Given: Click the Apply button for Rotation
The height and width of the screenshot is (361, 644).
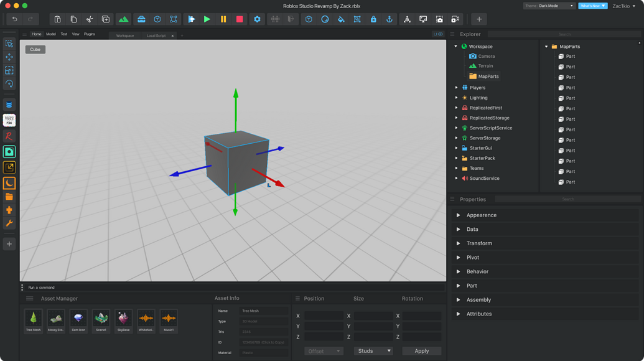Looking at the screenshot, I should pos(421,350).
